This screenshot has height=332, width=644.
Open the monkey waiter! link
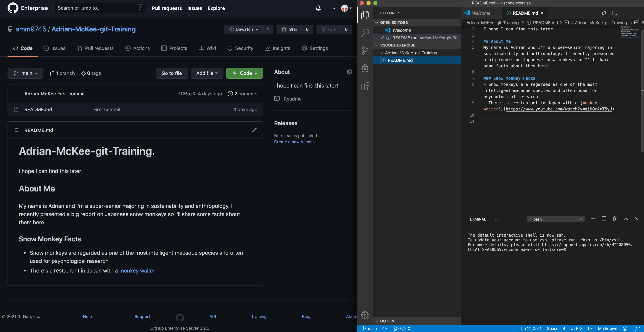coord(138,271)
